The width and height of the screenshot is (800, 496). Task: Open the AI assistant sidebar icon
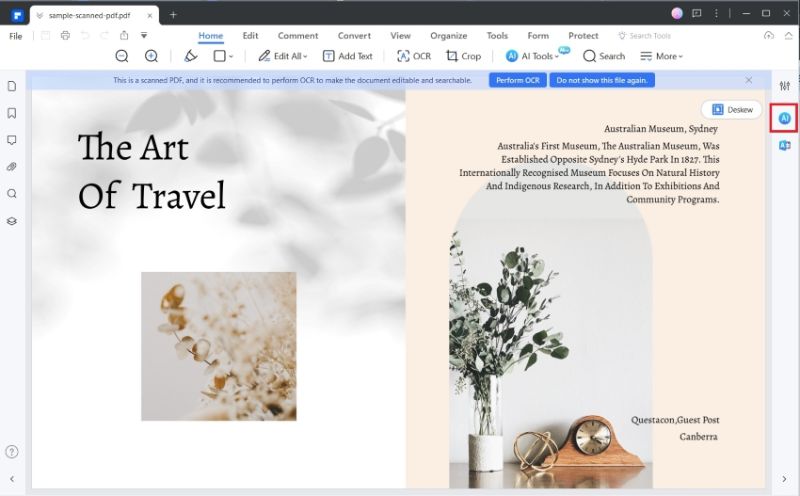[785, 118]
